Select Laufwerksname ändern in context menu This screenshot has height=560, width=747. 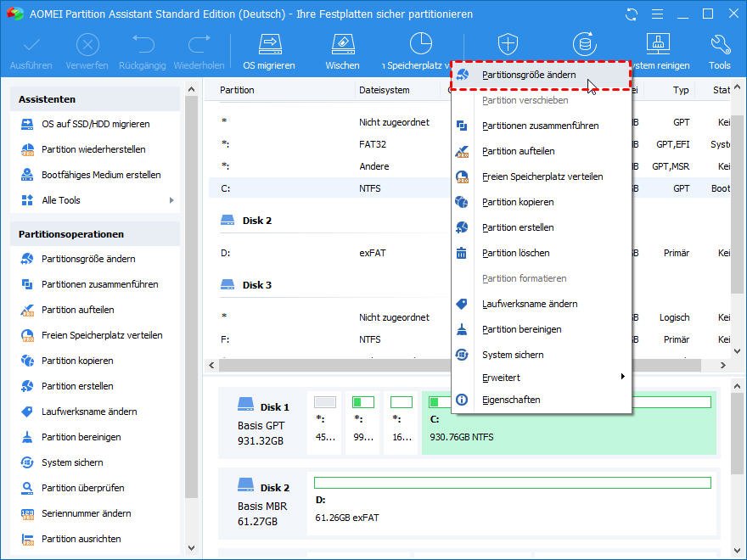542,305
